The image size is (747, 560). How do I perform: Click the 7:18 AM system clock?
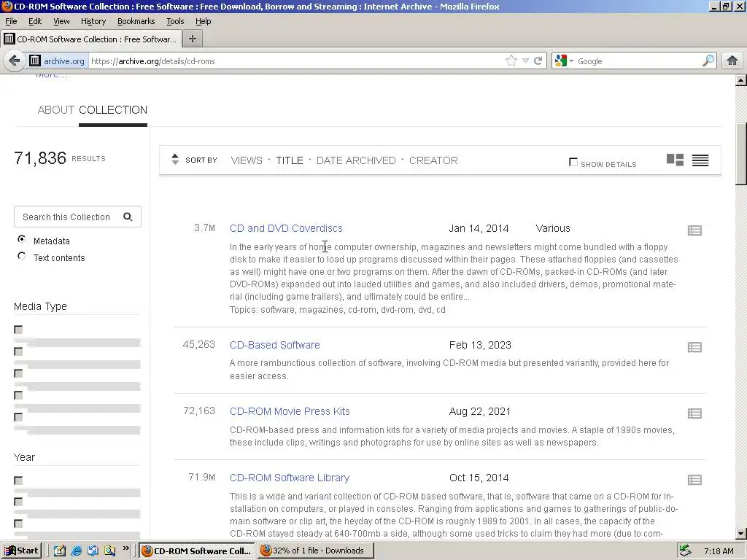click(719, 551)
